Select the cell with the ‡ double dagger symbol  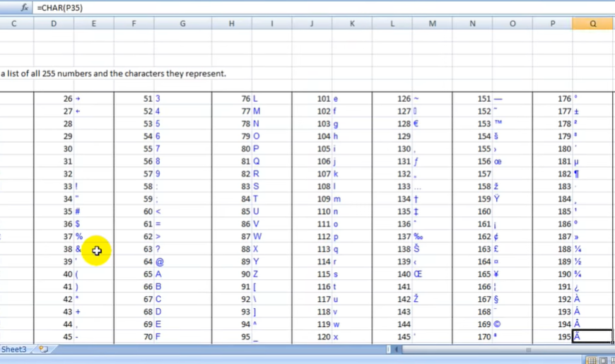pyautogui.click(x=432, y=211)
